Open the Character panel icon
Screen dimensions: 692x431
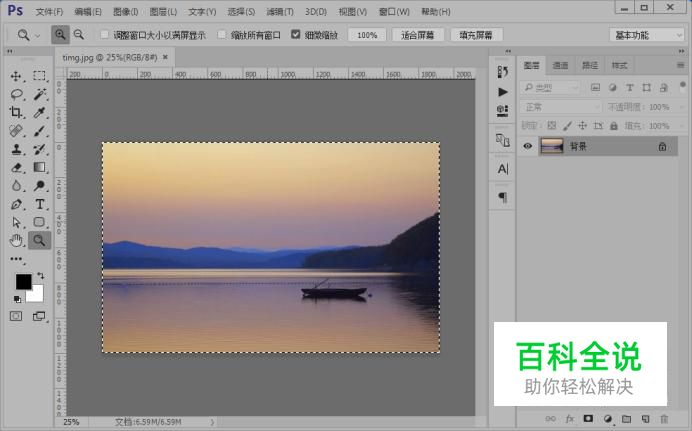click(x=503, y=169)
